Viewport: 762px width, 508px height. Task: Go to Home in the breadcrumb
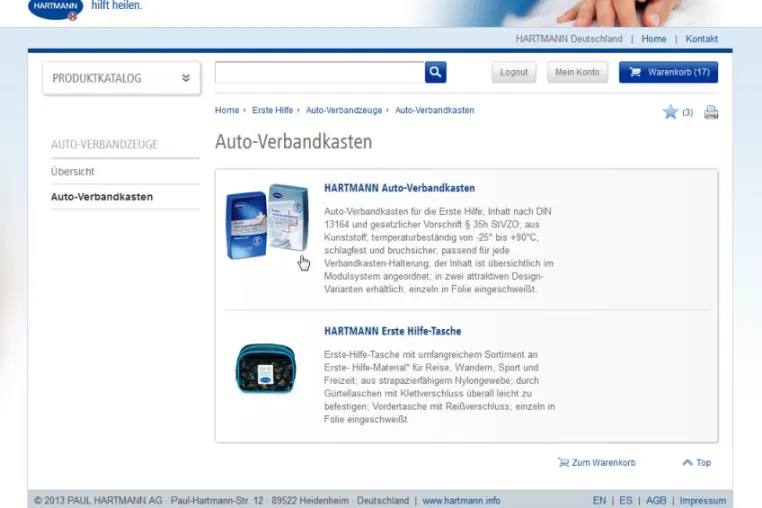tap(227, 110)
